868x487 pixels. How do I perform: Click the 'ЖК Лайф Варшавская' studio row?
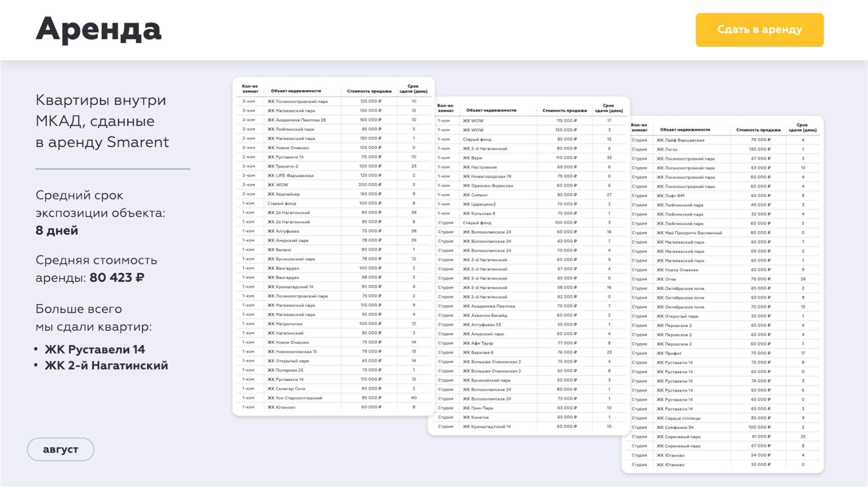(680, 140)
